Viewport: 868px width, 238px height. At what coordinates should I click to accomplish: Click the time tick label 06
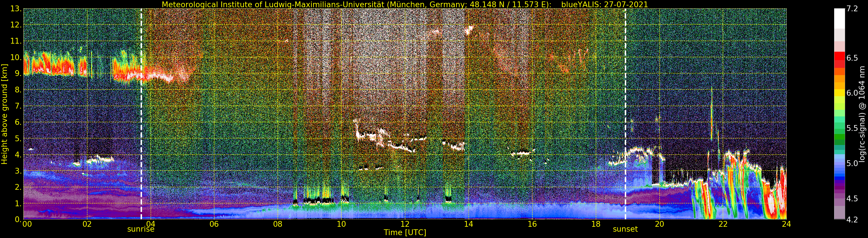pos(214,224)
